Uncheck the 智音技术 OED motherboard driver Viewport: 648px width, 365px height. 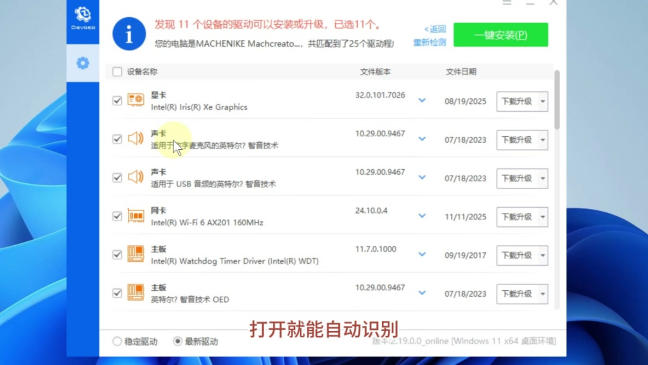coord(117,293)
